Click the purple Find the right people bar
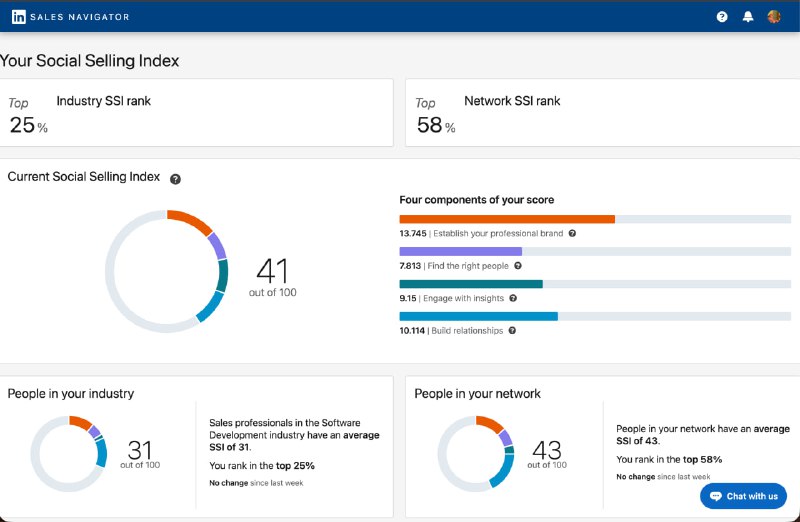This screenshot has height=522, width=800. pyautogui.click(x=460, y=252)
